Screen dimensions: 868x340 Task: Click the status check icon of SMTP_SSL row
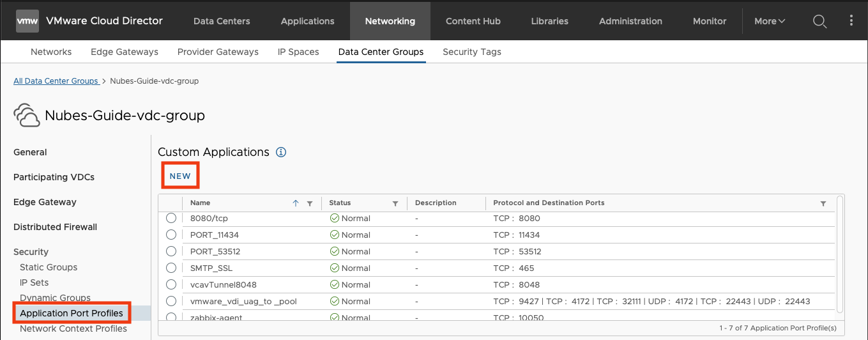334,268
